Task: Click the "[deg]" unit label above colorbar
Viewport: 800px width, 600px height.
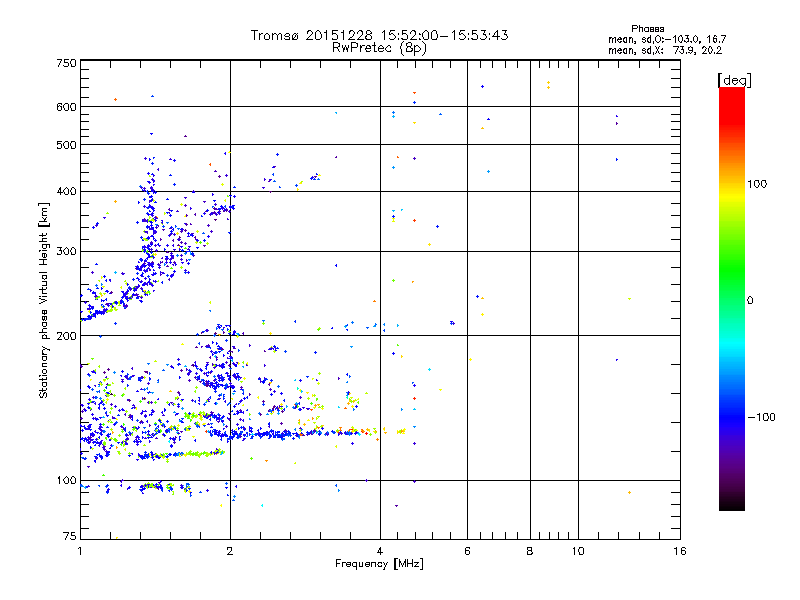Action: click(734, 80)
